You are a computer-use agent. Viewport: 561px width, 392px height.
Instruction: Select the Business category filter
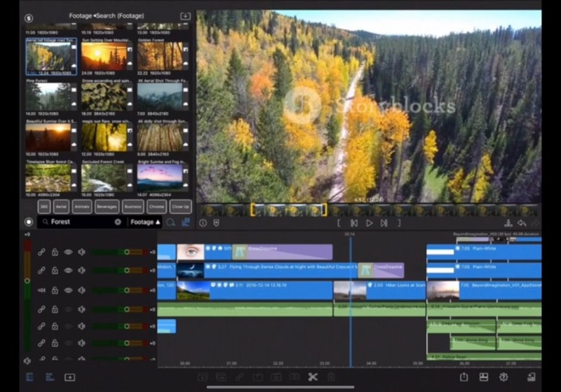coord(133,207)
